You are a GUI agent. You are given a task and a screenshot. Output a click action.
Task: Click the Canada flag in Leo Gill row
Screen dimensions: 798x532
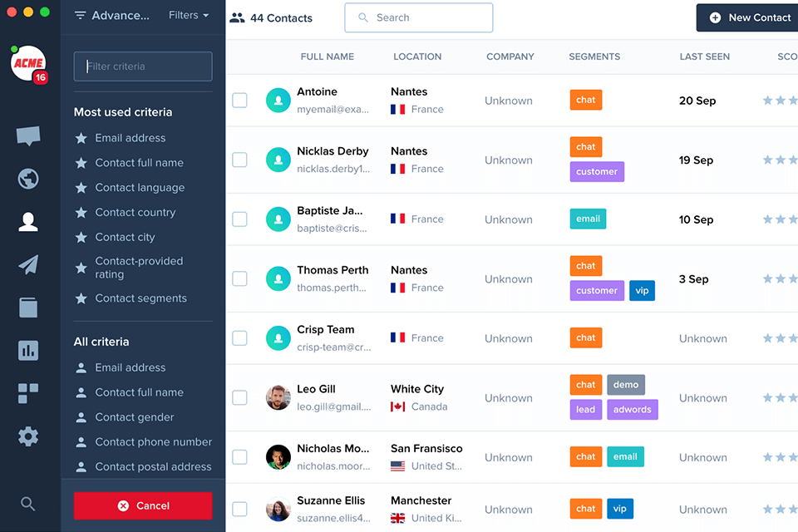point(397,406)
